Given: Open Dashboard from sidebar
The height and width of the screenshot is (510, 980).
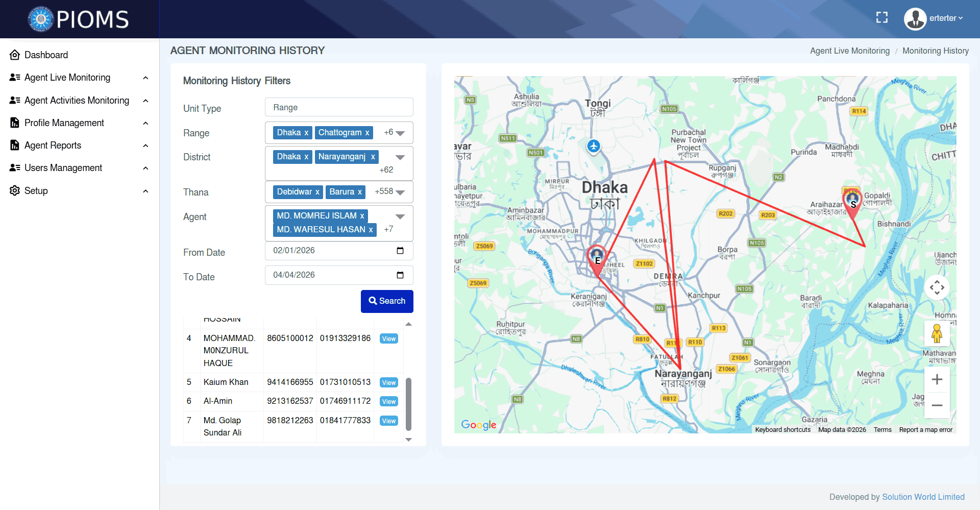Looking at the screenshot, I should pyautogui.click(x=46, y=55).
